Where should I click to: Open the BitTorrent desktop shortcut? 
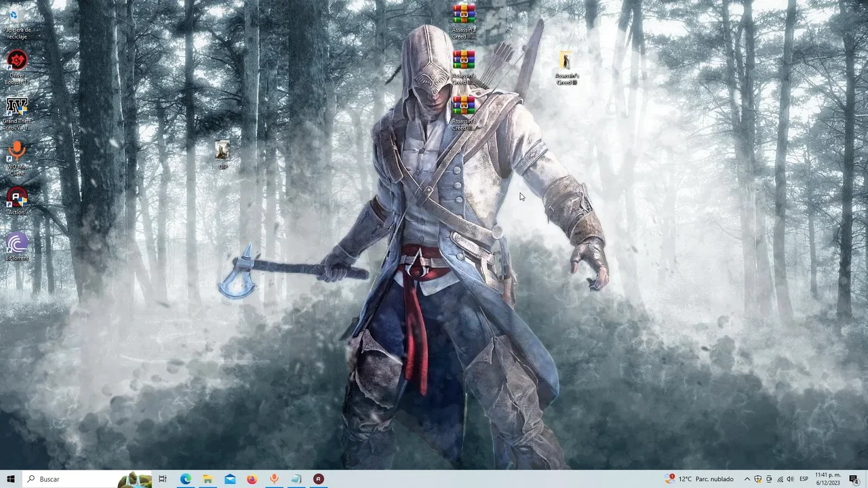pos(17,247)
